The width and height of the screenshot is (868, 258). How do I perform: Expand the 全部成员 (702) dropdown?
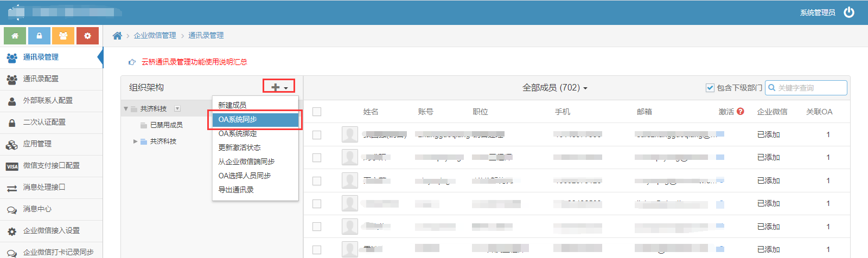point(554,88)
